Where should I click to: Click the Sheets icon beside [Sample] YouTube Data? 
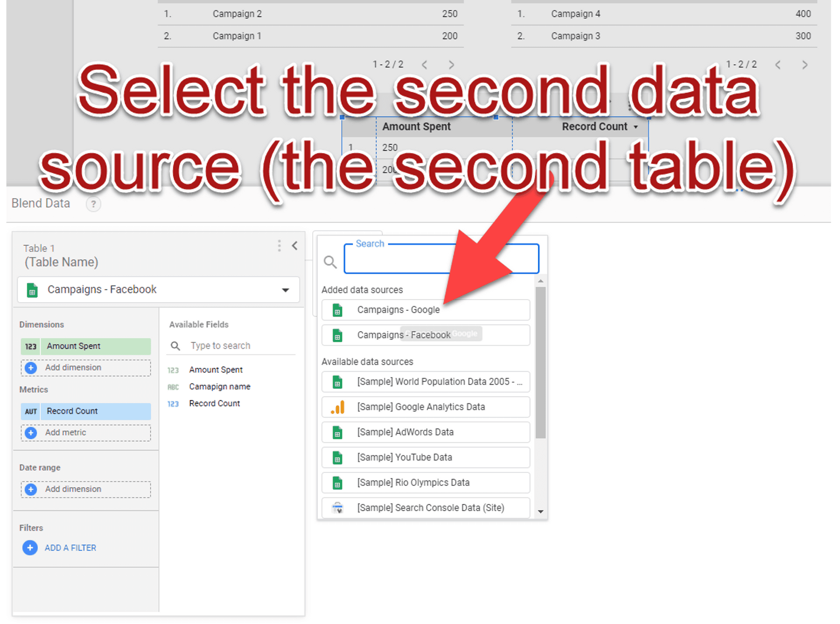click(337, 458)
